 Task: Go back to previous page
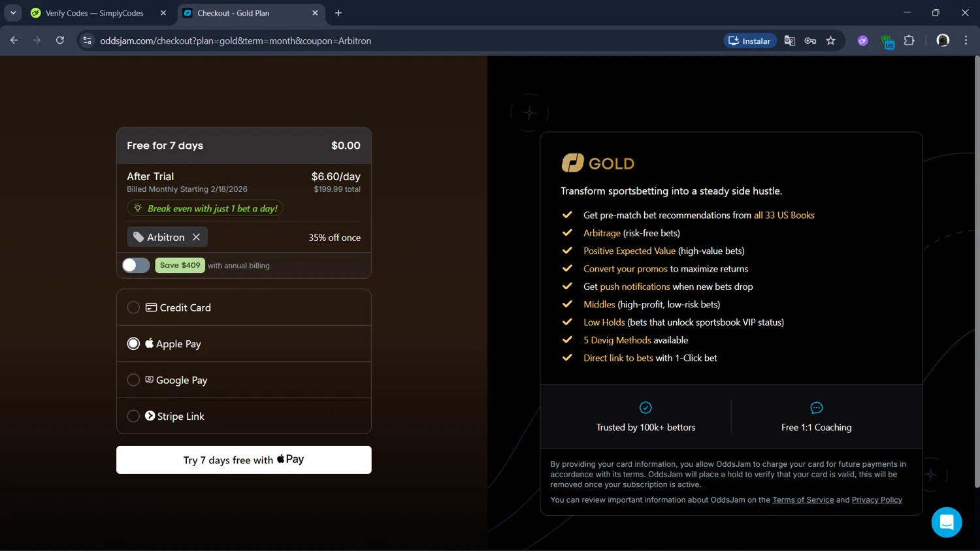pos(14,40)
